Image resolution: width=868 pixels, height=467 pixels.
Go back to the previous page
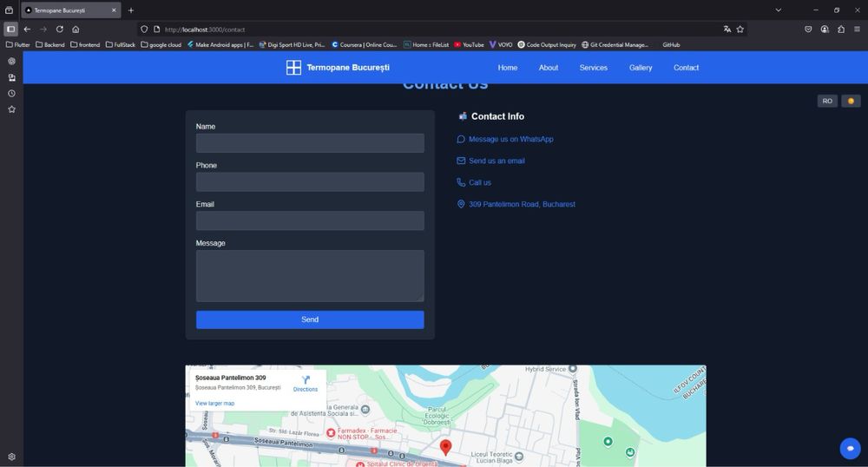27,30
